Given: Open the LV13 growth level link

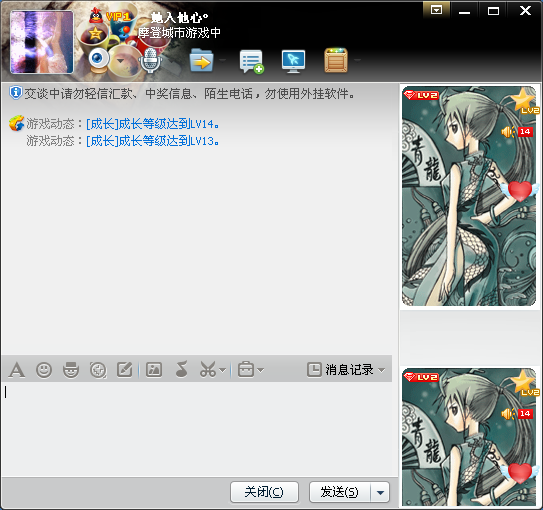Looking at the screenshot, I should [x=153, y=141].
